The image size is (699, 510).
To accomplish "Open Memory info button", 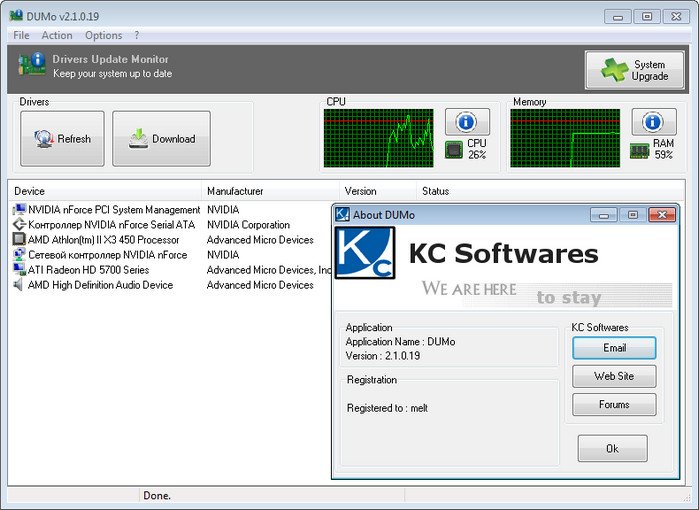I will 654,122.
